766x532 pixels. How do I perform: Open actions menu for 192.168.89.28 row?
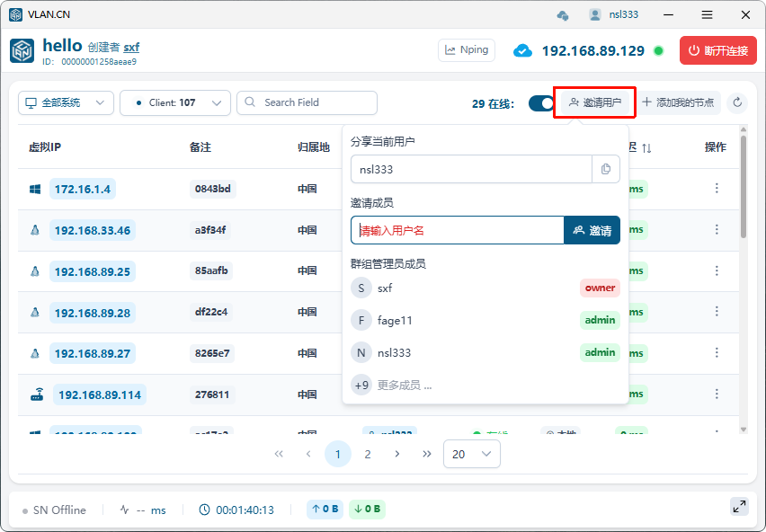(x=717, y=312)
